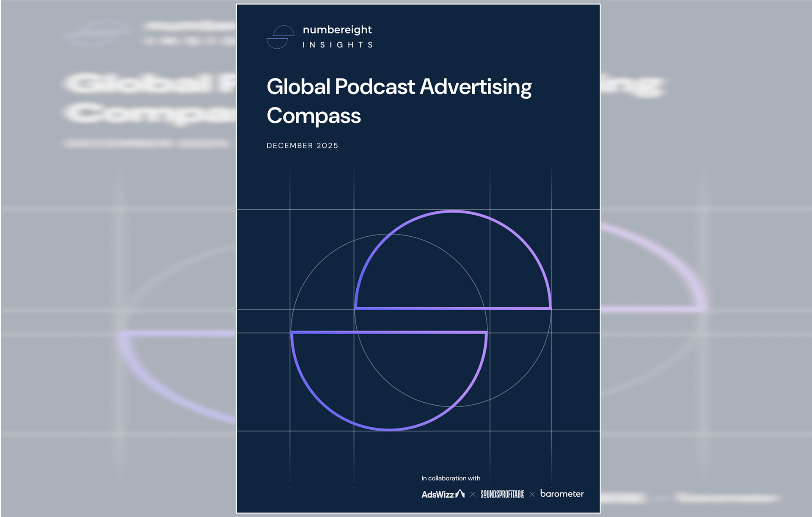812x517 pixels.
Task: Click the INSIGHTS label under numbereight
Action: 338,45
